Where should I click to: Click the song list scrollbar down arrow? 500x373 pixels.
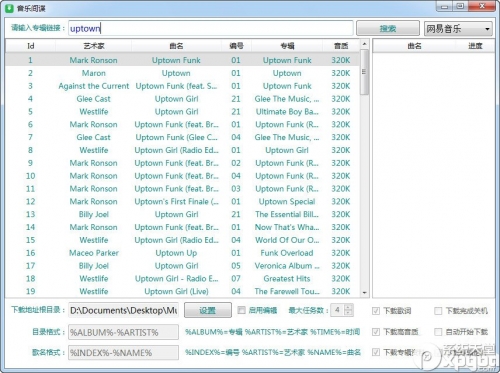364,293
